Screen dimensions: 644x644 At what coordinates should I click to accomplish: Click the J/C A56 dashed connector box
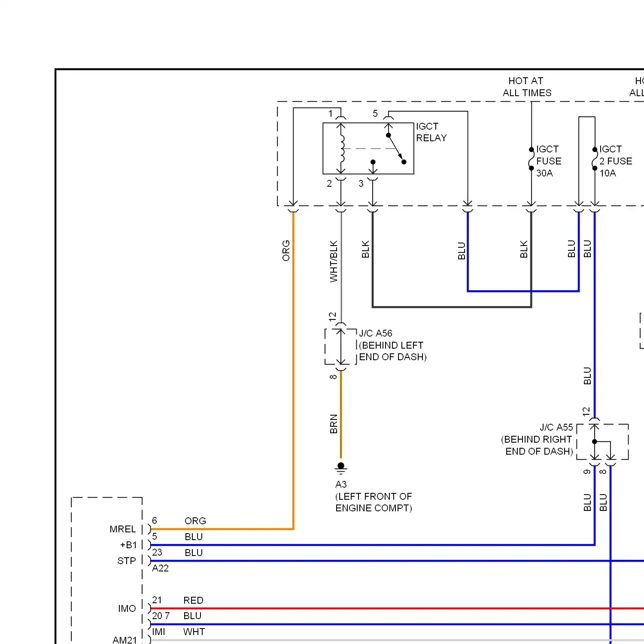coord(341,347)
